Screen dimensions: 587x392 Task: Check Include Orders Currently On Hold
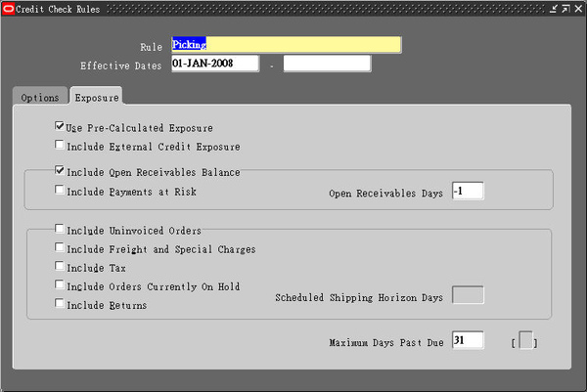pos(59,284)
